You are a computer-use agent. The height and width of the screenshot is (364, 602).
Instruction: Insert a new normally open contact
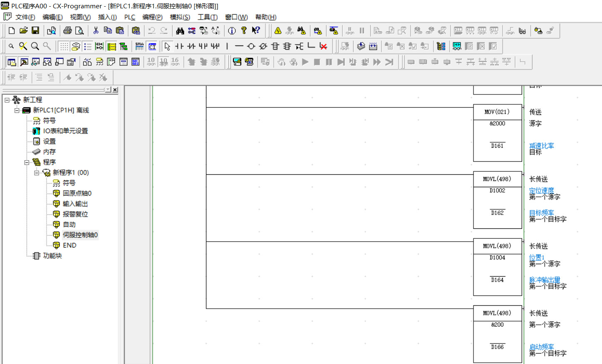[x=179, y=46]
